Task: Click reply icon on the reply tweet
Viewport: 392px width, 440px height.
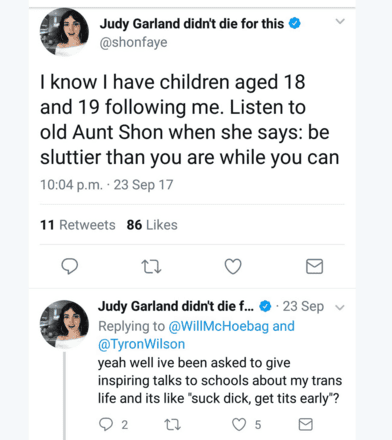Action: (106, 424)
